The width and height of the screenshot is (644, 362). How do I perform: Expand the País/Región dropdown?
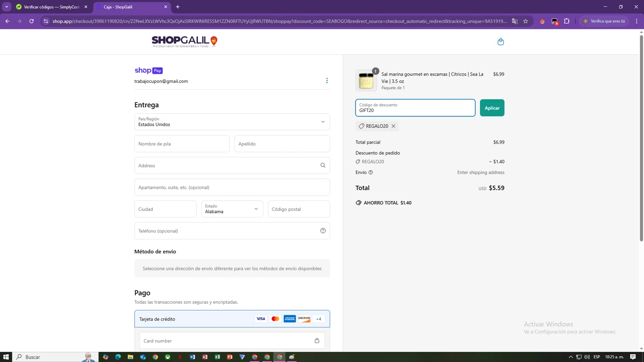pos(232,122)
